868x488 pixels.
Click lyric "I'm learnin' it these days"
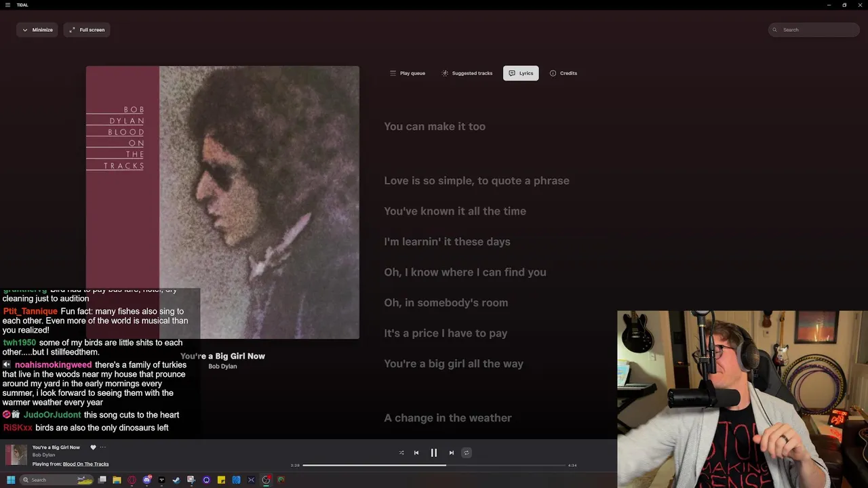(447, 241)
